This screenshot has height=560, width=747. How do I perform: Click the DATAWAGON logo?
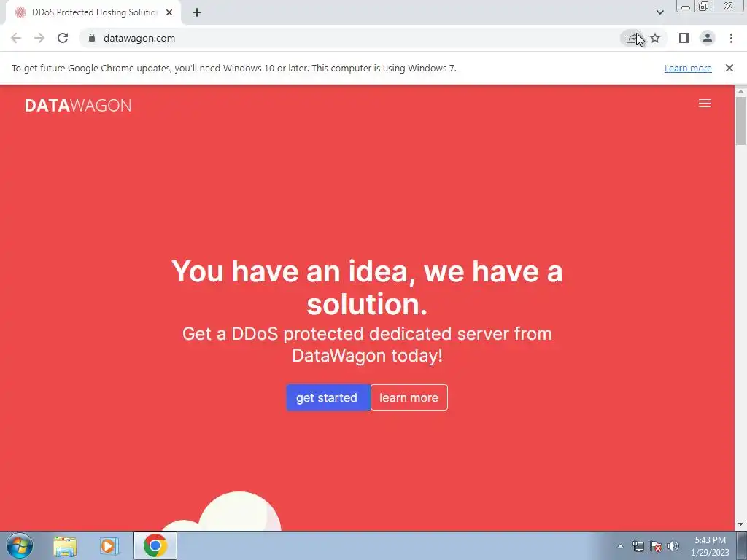coord(78,106)
